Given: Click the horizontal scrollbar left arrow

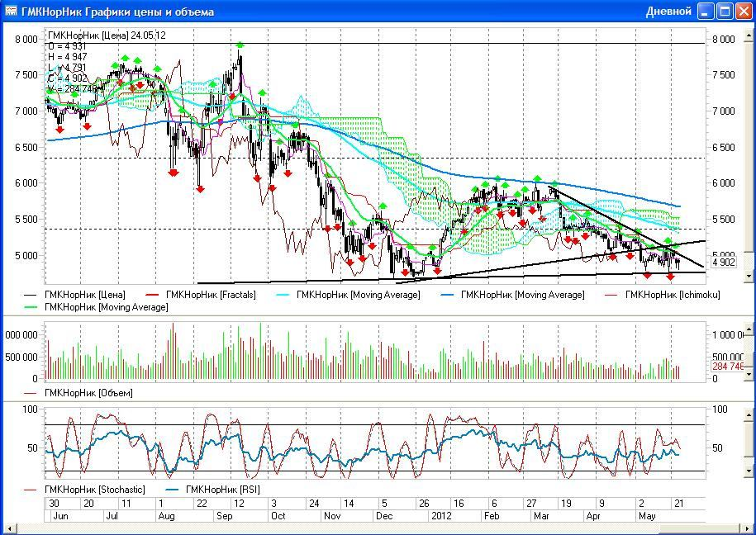Looking at the screenshot, I should pos(8,529).
